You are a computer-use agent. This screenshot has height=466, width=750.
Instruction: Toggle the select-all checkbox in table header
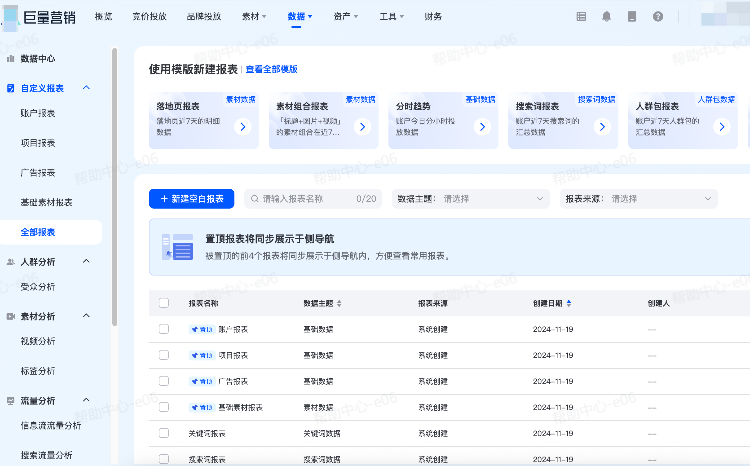[x=164, y=303]
